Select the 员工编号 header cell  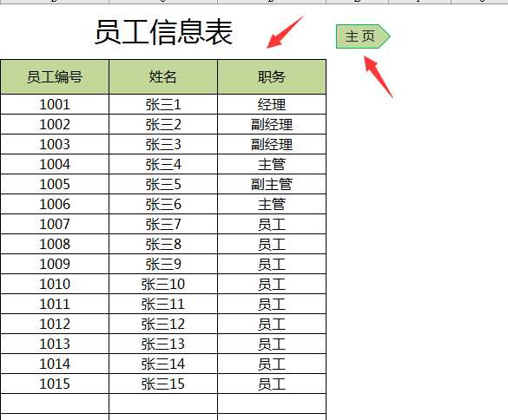tap(55, 76)
